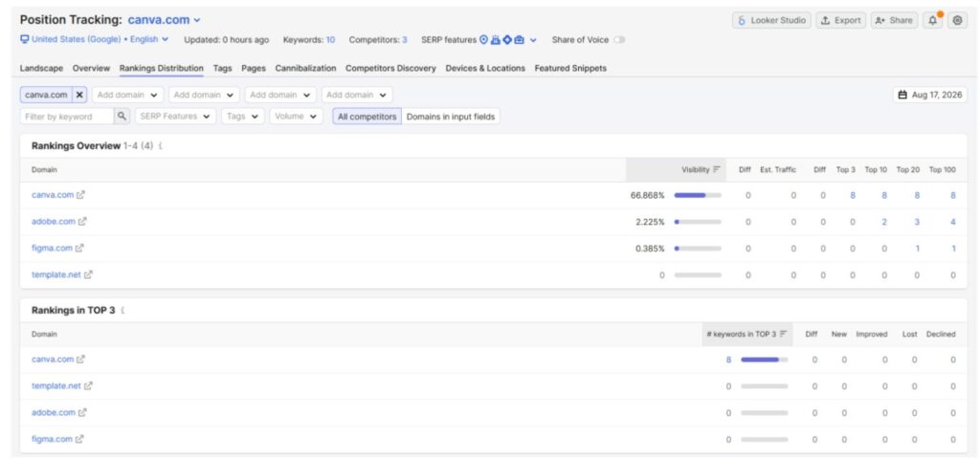Open the Aug 17, 2026 date picker
Viewport: 980px width, 458px height.
click(930, 95)
